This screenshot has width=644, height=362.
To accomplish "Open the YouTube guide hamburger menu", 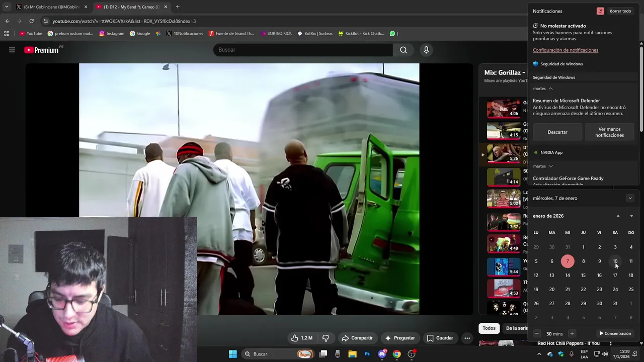I will [x=12, y=50].
